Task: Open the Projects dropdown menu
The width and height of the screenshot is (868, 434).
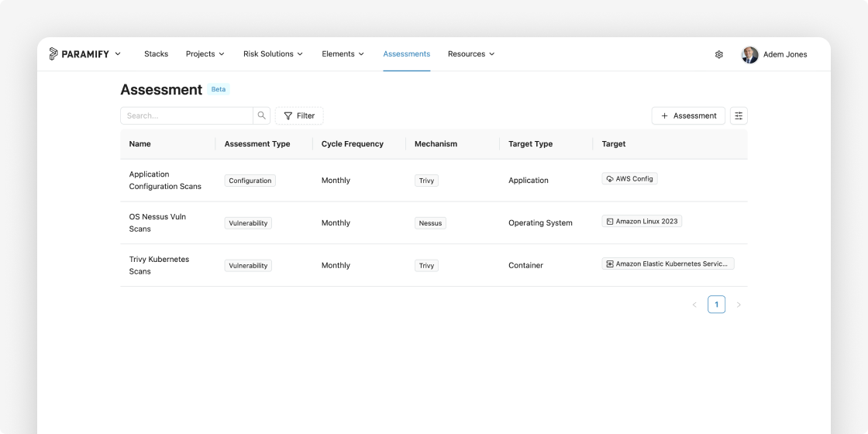Action: 205,53
